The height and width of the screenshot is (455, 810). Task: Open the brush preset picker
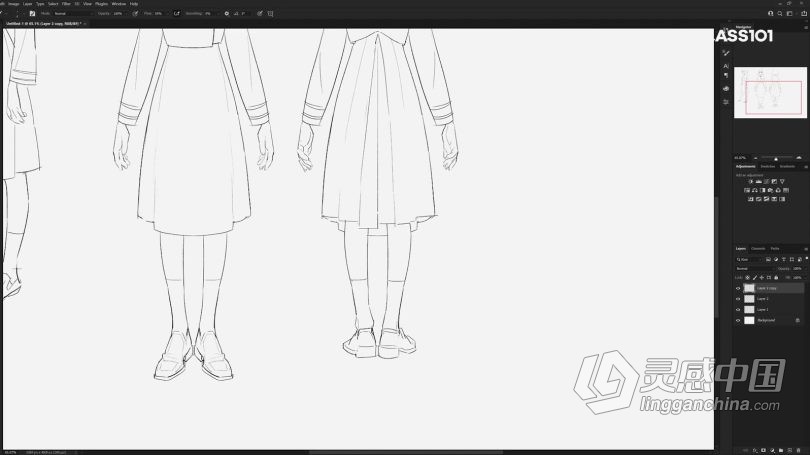click(x=18, y=13)
